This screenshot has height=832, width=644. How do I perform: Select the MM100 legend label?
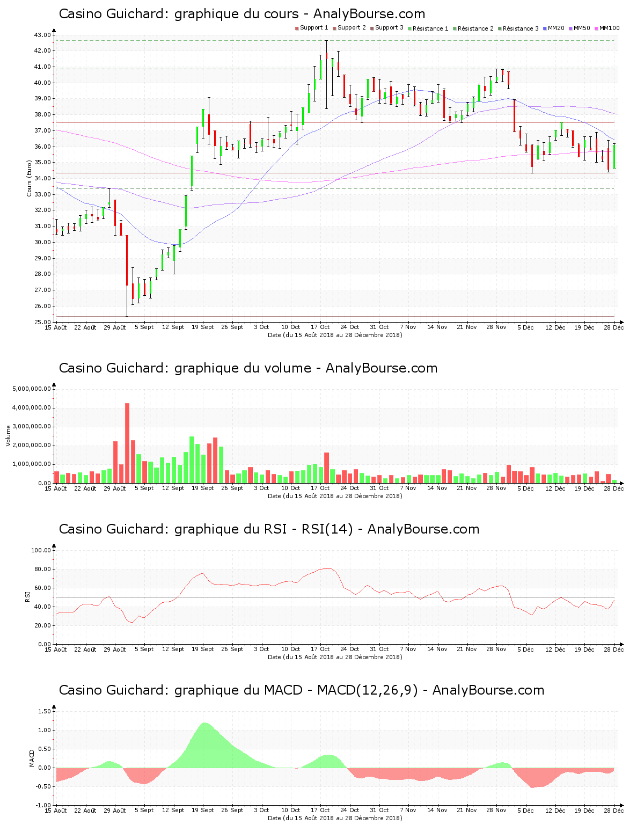coord(609,28)
